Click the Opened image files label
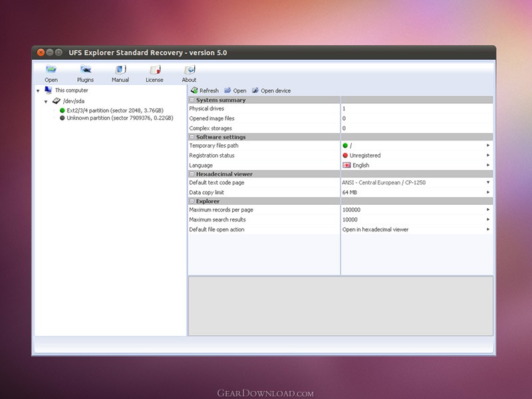The image size is (532, 399). [x=211, y=118]
